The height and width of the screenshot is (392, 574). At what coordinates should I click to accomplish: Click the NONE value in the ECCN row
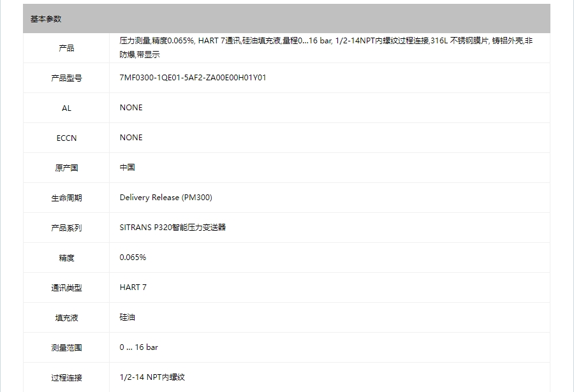131,138
